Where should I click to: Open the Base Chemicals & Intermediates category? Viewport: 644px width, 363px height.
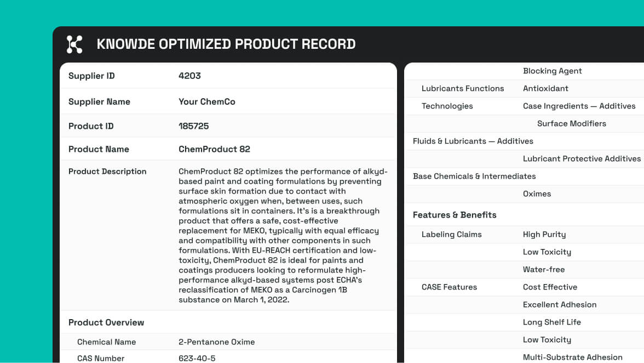[x=474, y=176]
